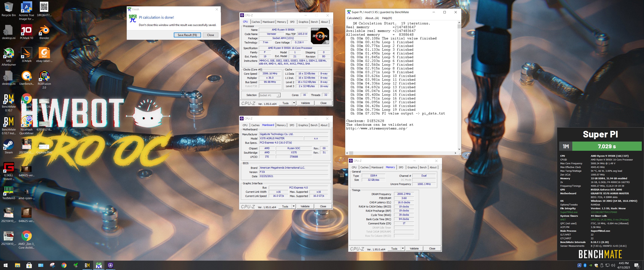Click Tools button in CPU-Z Mainboard window
The height and width of the screenshot is (270, 644).
click(285, 206)
